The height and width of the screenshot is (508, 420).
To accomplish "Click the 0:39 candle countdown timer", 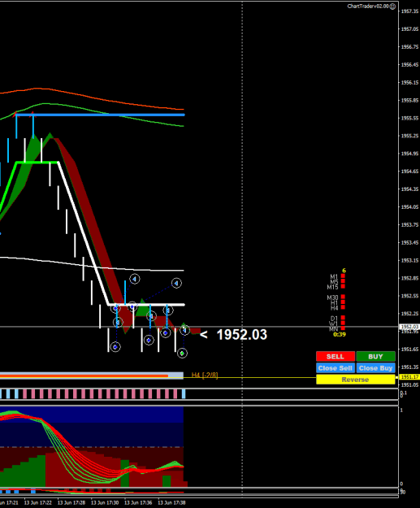I will pyautogui.click(x=340, y=334).
